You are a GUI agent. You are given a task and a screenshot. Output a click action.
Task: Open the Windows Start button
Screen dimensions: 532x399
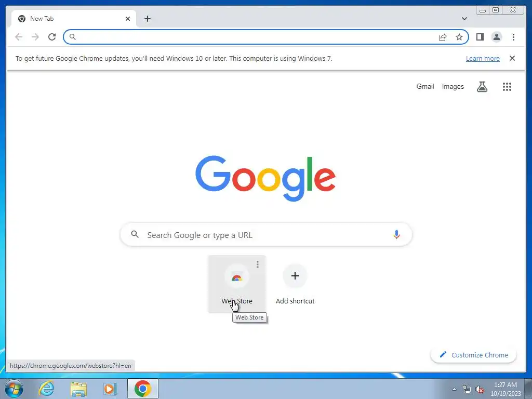[14, 389]
